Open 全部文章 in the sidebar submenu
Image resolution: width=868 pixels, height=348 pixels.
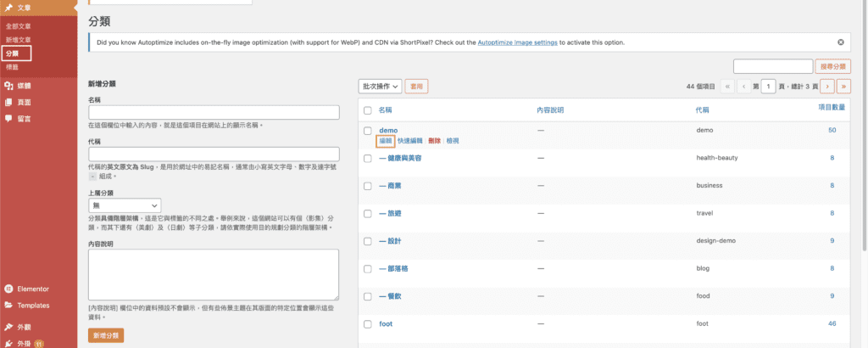[x=19, y=26]
